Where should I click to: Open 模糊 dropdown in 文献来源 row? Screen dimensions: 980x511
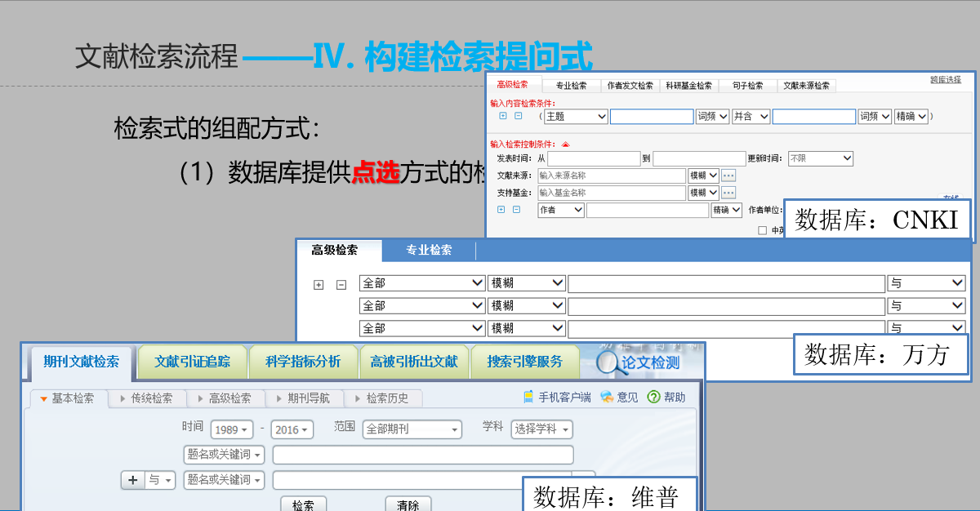point(703,176)
